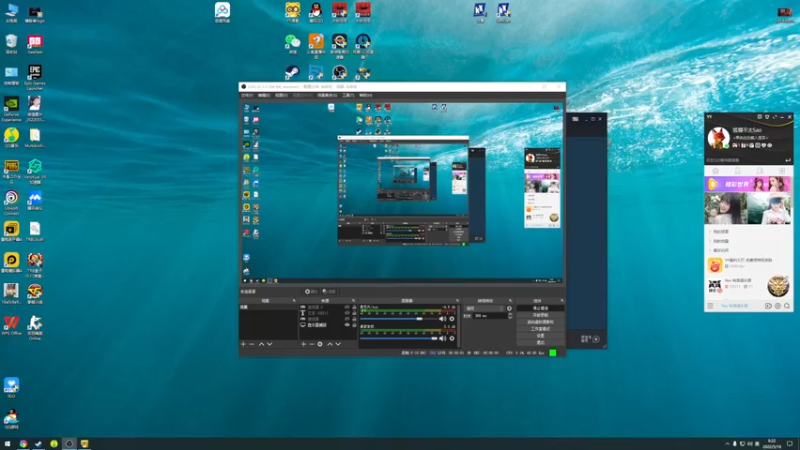Screen dimensions: 800x450
Task: Open YY main menu hamburger icon
Action: (x=710, y=306)
